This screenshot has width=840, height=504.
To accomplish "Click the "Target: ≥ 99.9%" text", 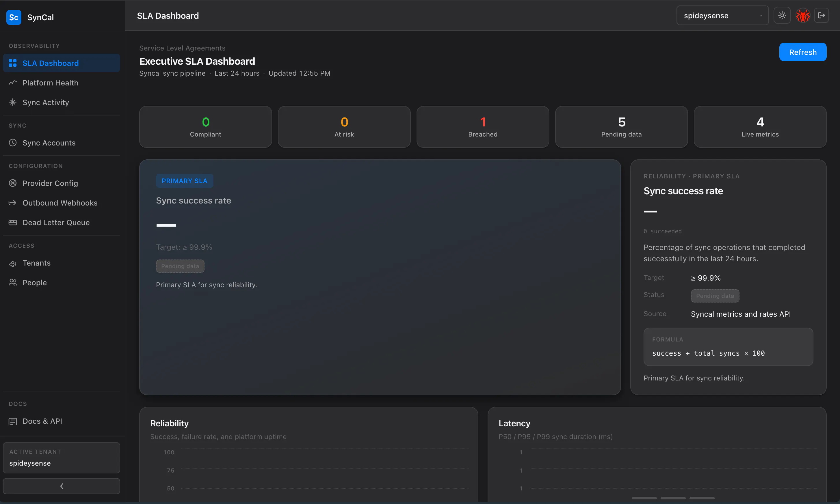I will coord(184,247).
